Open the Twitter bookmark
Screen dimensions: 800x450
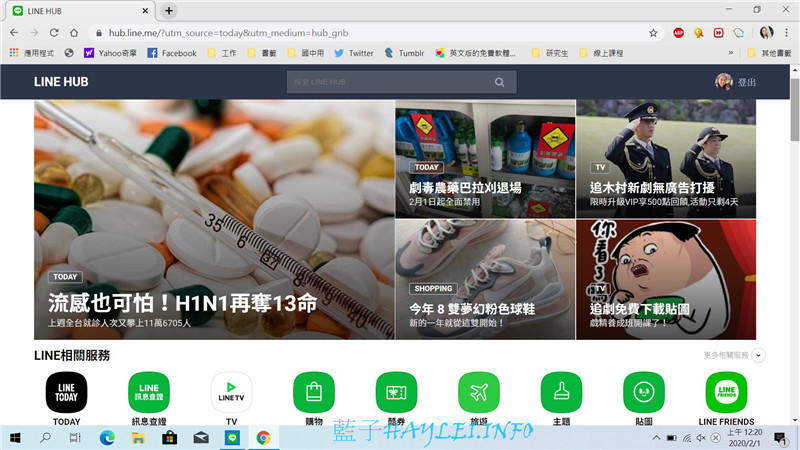pyautogui.click(x=354, y=53)
